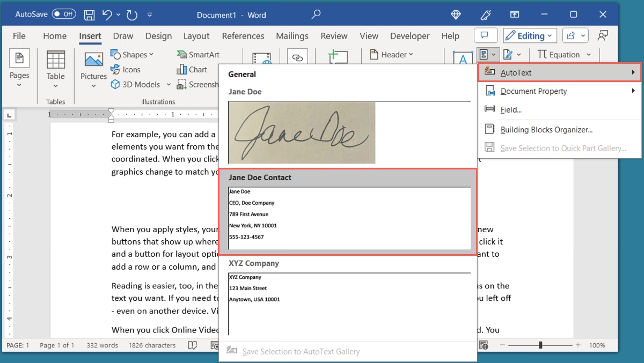Screen dimensions: 644x363
Task: Toggle AutoSave off switch
Action: (x=64, y=14)
